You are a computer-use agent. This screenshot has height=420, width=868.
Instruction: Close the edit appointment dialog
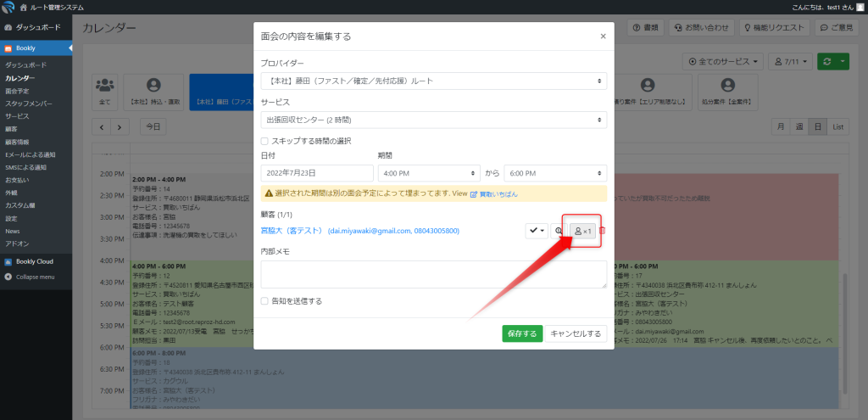tap(603, 36)
